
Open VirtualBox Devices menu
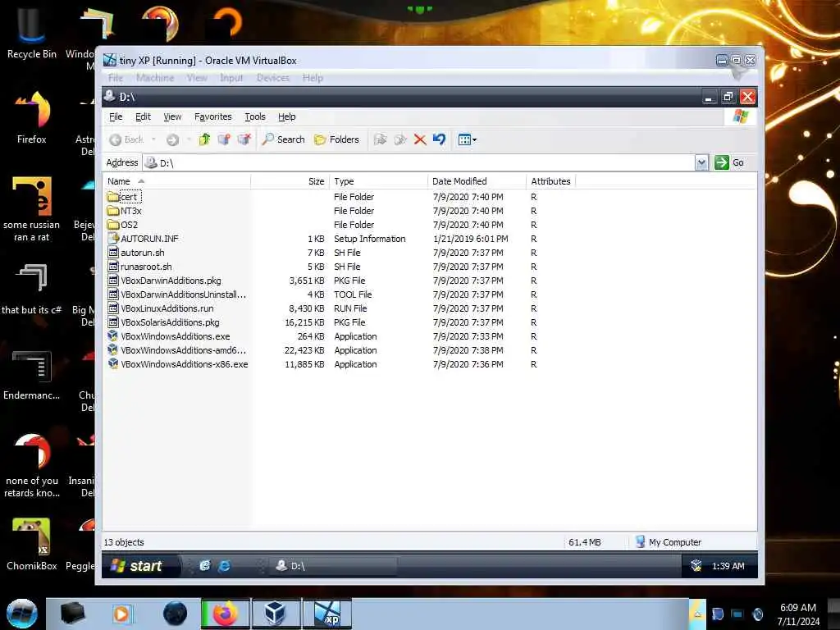point(272,78)
